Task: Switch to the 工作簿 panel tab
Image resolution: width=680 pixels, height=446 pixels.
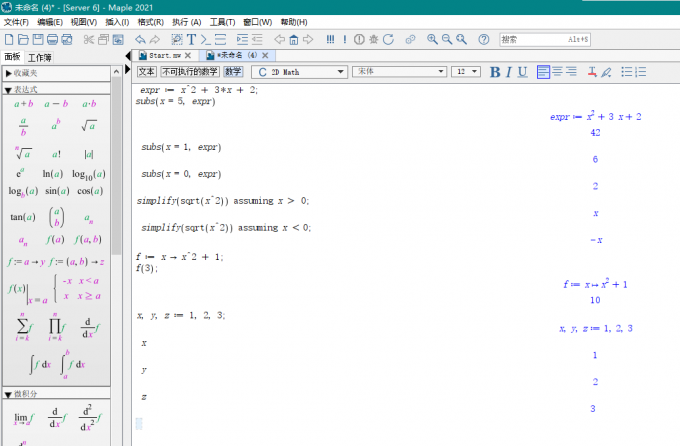Action: point(39,57)
